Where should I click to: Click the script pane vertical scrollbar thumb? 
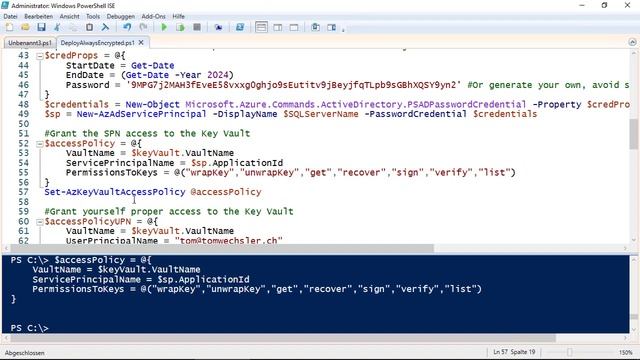coord(633,135)
